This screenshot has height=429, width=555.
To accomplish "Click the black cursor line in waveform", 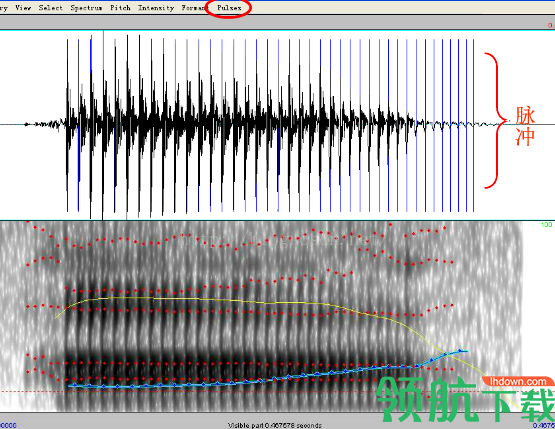I will click(103, 125).
